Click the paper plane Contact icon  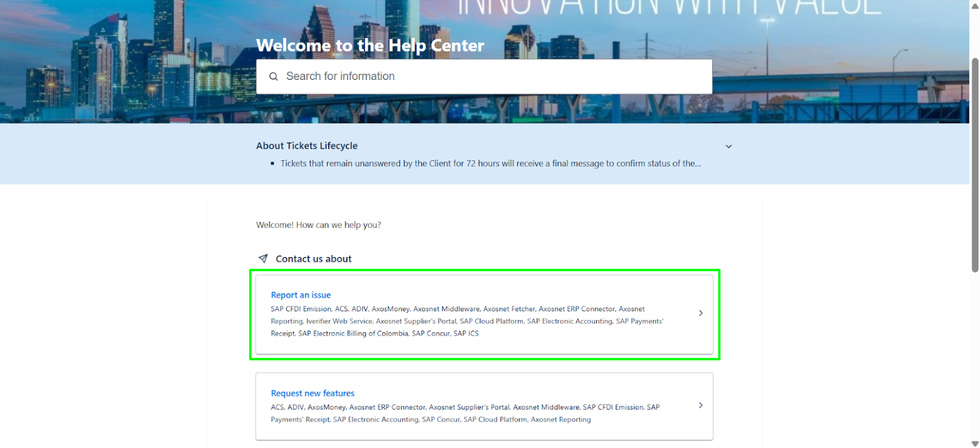click(263, 259)
